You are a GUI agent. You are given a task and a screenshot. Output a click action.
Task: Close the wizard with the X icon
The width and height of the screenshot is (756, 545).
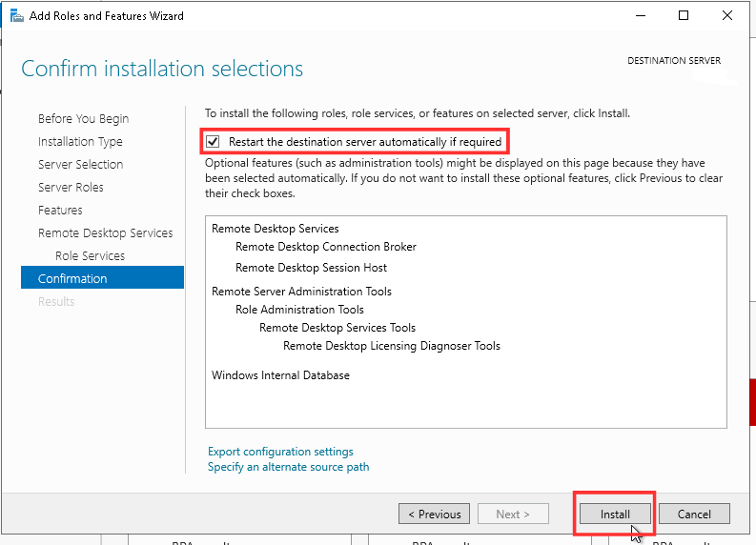(727, 16)
